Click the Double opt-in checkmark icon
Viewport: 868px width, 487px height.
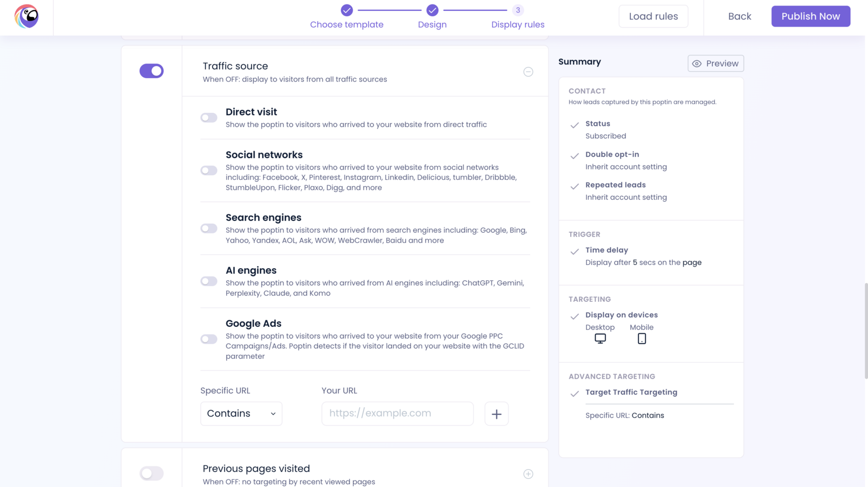pyautogui.click(x=575, y=156)
